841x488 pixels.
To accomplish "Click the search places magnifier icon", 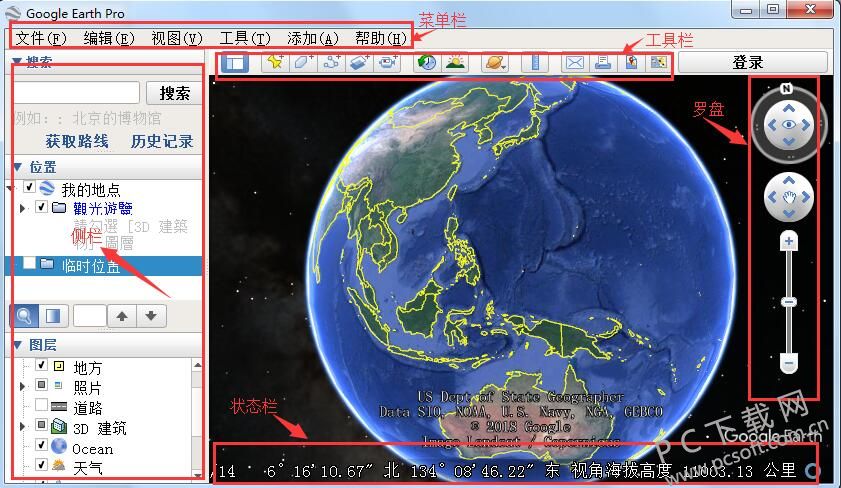I will tap(24, 316).
